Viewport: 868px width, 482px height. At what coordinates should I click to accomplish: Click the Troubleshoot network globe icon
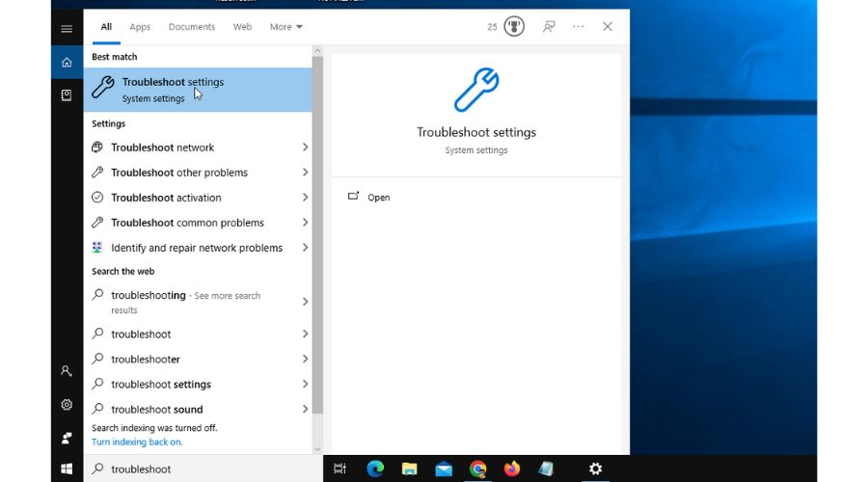pyautogui.click(x=97, y=147)
